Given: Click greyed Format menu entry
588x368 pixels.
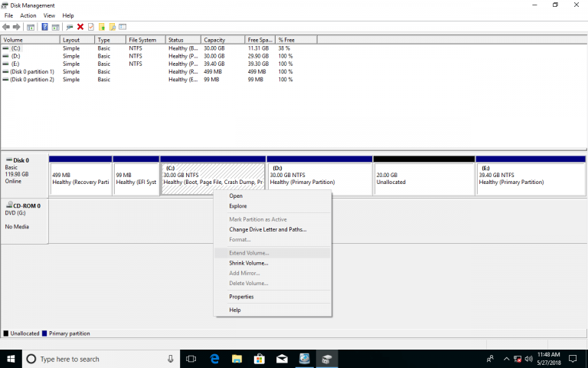Looking at the screenshot, I should pos(273,239).
